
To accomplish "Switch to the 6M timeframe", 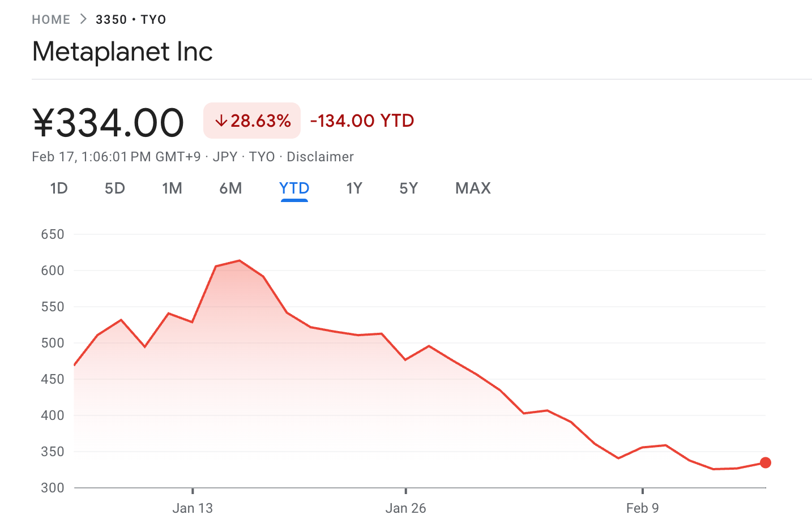I will [230, 188].
